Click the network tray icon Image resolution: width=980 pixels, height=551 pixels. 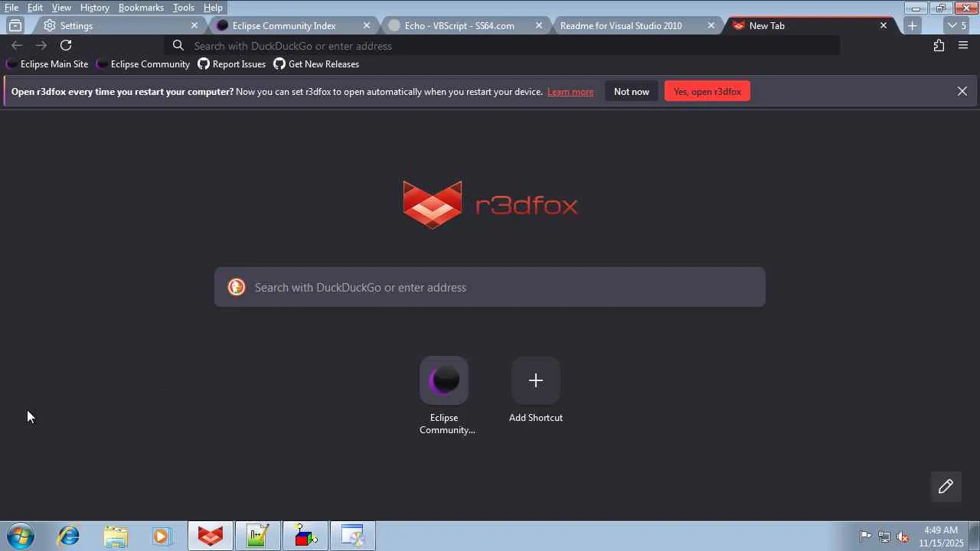(x=884, y=536)
